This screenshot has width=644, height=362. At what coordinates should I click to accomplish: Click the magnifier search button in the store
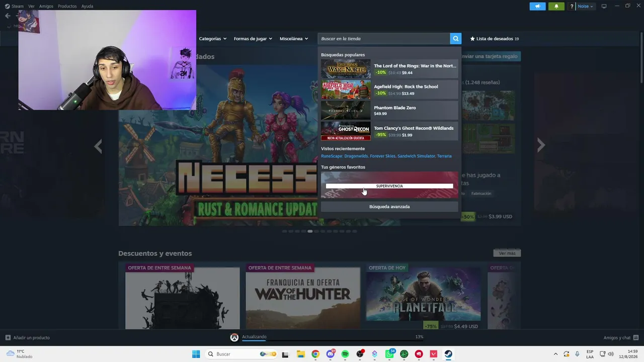pyautogui.click(x=455, y=39)
